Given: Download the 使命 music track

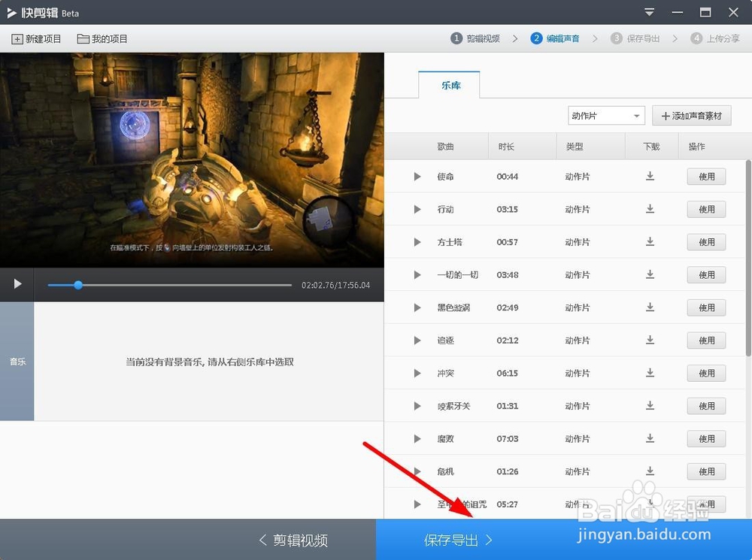Looking at the screenshot, I should click(650, 177).
